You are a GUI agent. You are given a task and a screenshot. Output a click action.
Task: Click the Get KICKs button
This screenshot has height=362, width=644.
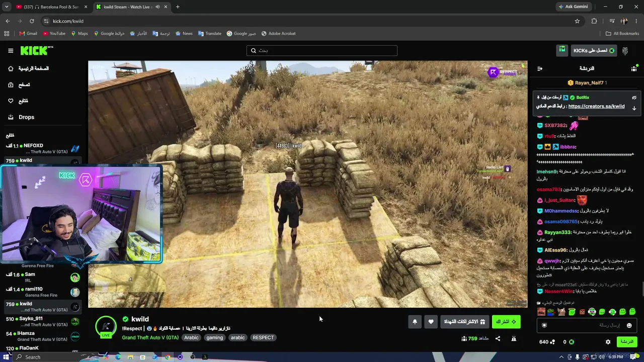click(594, 50)
